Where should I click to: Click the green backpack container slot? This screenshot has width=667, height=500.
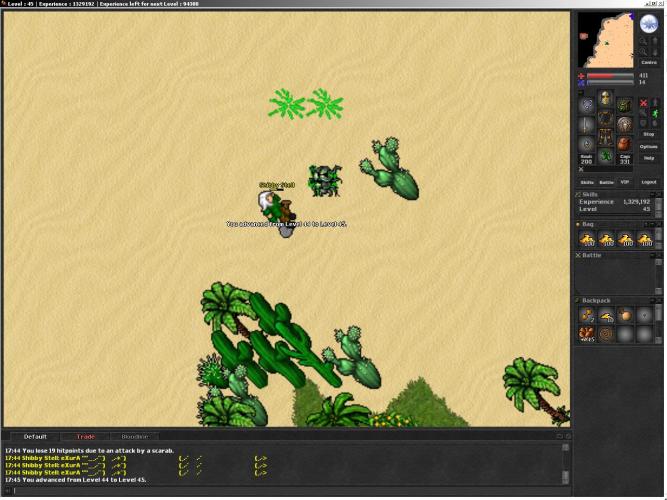(x=624, y=105)
